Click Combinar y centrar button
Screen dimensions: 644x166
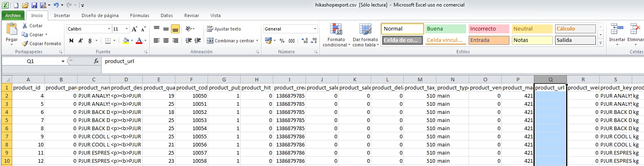click(x=232, y=41)
